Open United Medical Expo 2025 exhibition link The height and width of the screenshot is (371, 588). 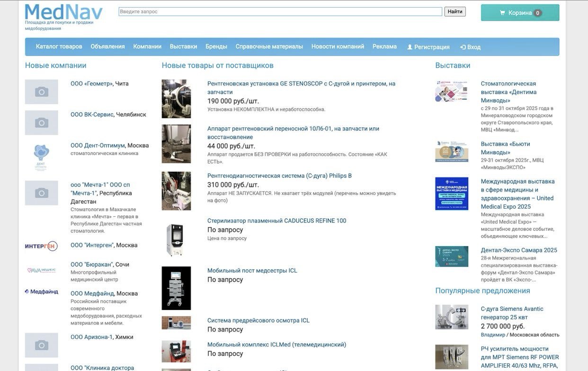tap(518, 194)
